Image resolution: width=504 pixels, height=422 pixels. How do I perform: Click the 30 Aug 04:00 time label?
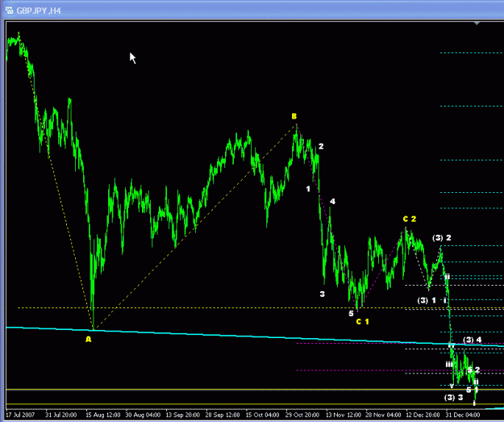[x=143, y=415]
